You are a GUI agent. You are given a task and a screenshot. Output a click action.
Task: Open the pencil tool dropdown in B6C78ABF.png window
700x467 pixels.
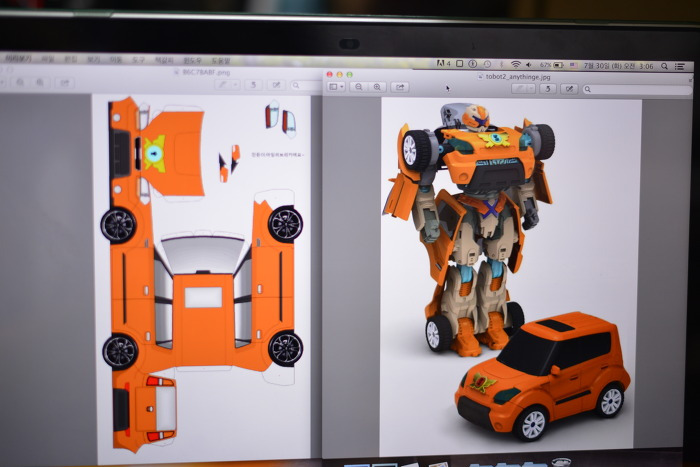[235, 84]
